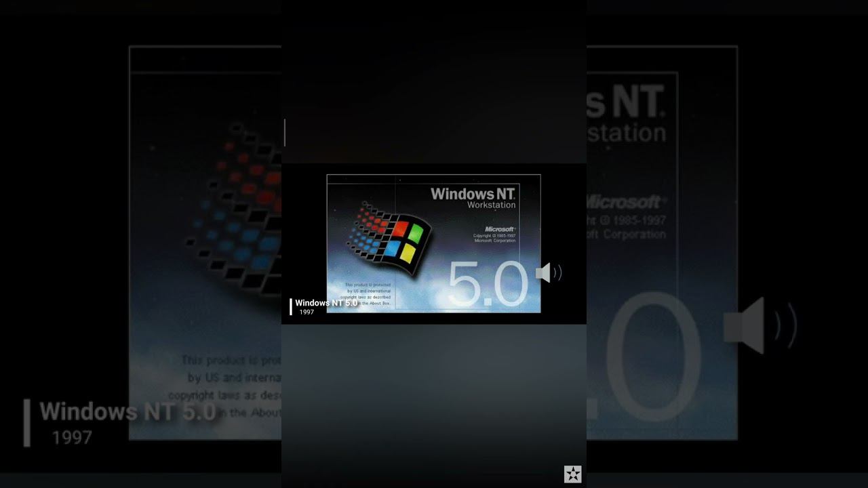Click the star icon at bottom right
Viewport: 868px width, 488px height.
[x=573, y=474]
